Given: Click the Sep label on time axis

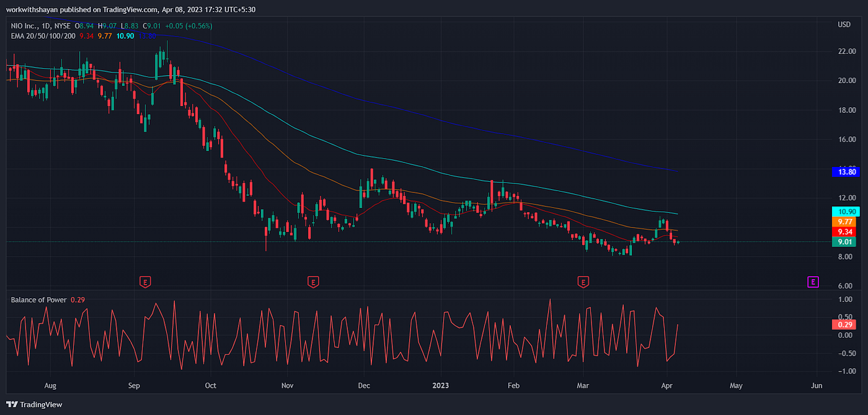Looking at the screenshot, I should coord(134,386).
